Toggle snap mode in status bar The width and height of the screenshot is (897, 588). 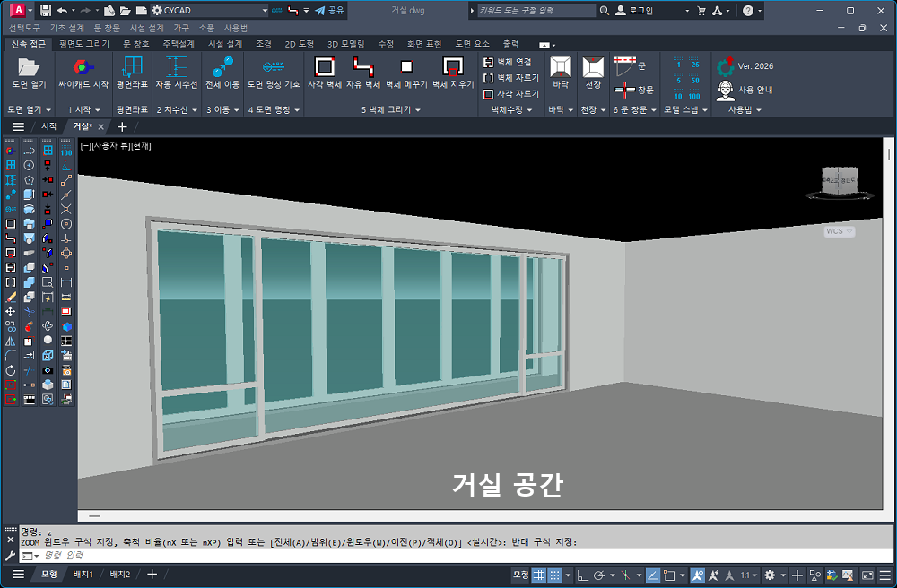(x=556, y=575)
